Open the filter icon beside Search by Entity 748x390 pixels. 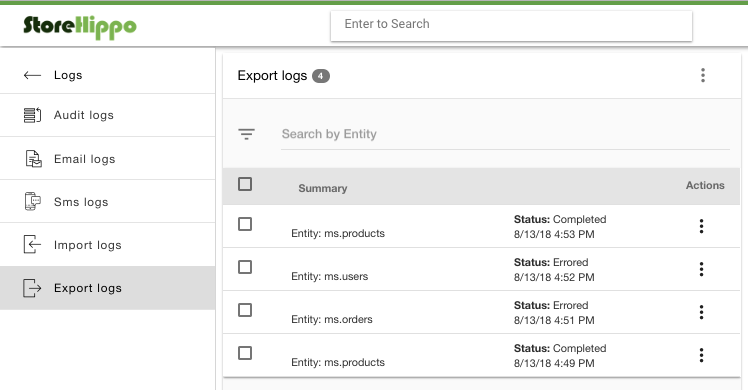[x=246, y=134]
